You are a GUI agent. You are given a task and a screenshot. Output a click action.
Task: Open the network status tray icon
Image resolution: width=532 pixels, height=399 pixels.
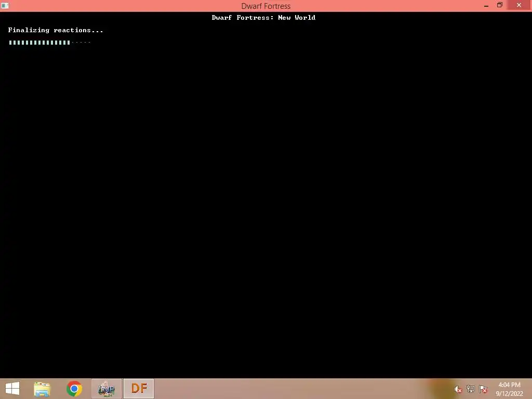(x=471, y=389)
